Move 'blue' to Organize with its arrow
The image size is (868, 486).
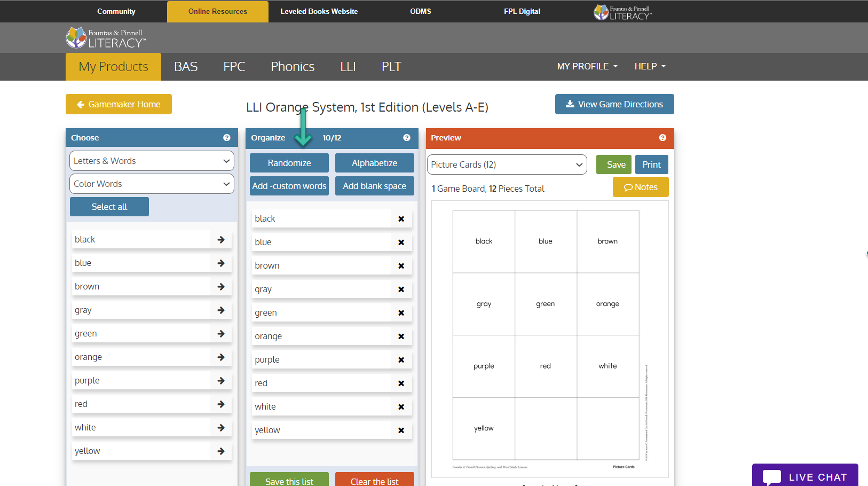tap(220, 263)
